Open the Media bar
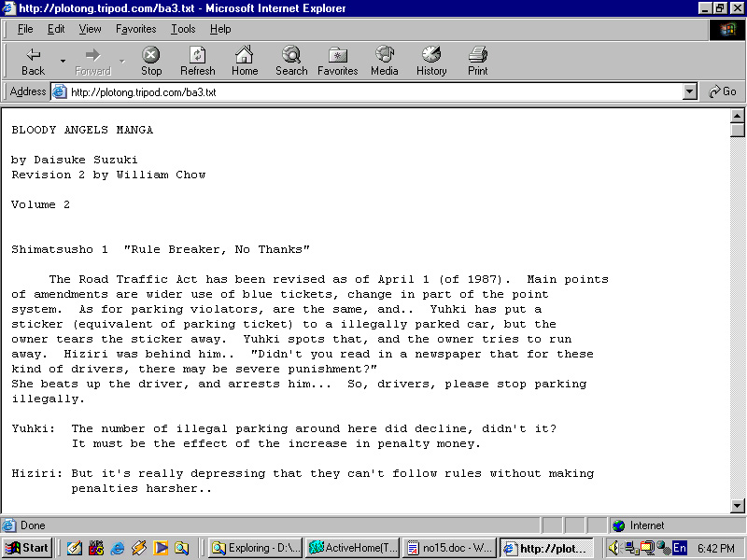Image resolution: width=747 pixels, height=560 pixels. pyautogui.click(x=385, y=62)
